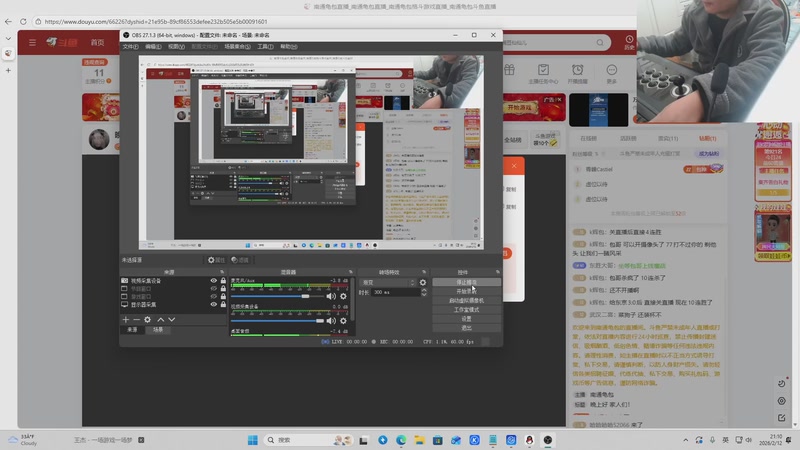800x450 pixels.
Task: Click OBS icon on the taskbar
Action: [547, 440]
